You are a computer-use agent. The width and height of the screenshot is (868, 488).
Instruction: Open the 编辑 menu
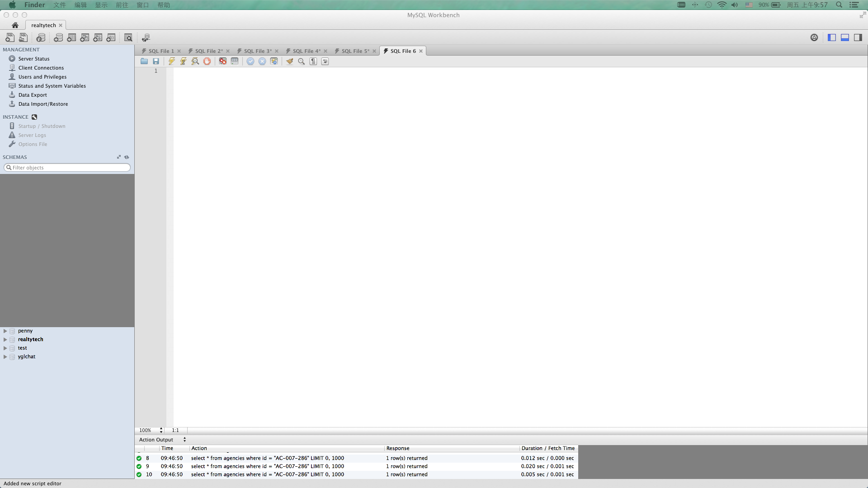80,5
